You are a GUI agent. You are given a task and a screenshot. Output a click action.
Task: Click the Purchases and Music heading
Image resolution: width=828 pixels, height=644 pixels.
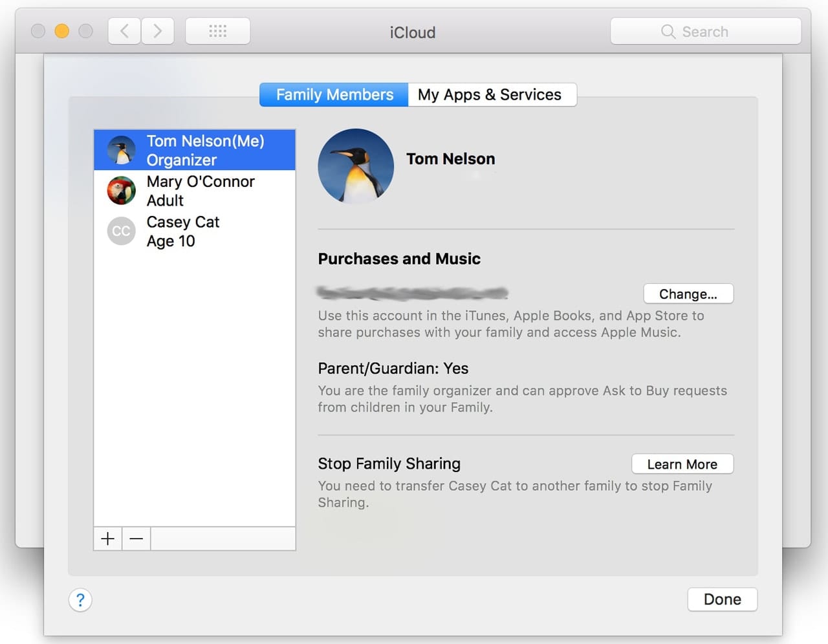pyautogui.click(x=399, y=259)
